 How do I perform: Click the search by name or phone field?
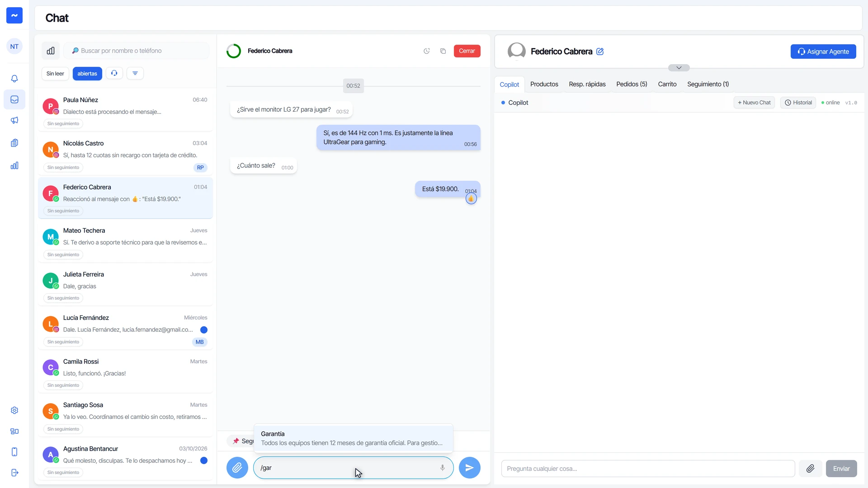click(137, 51)
